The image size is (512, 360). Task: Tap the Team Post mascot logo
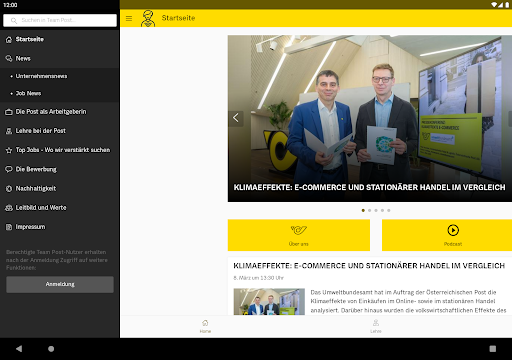click(148, 18)
